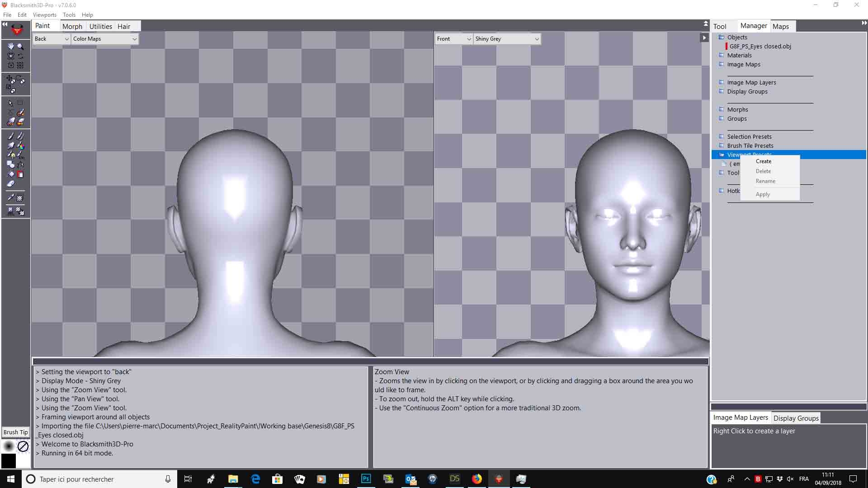Choose Delete from the context menu
Screen dimensions: 868x488
770,171
